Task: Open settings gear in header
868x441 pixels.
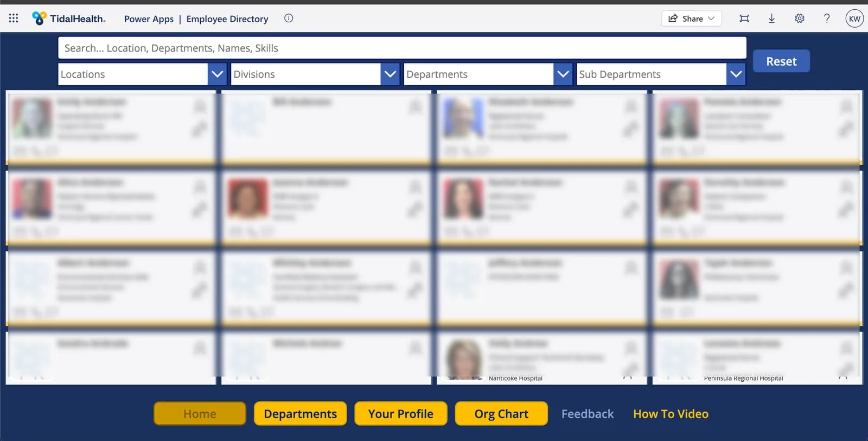Action: click(800, 18)
